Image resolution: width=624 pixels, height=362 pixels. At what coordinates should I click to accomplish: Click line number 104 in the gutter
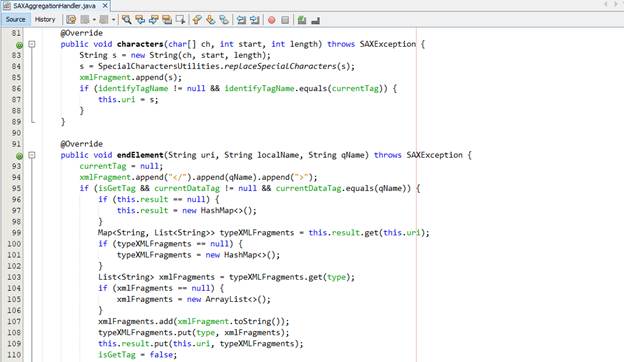tap(14, 288)
